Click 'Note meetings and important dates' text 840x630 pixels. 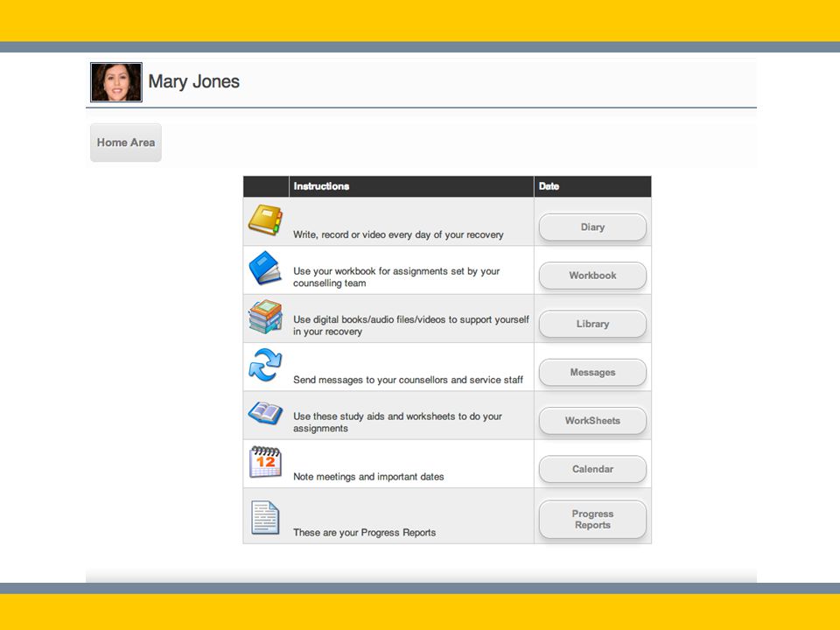(x=368, y=477)
